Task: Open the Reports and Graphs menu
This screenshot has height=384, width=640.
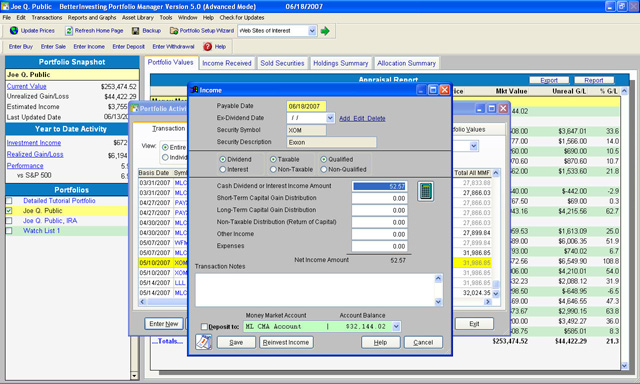Action: coord(92,18)
